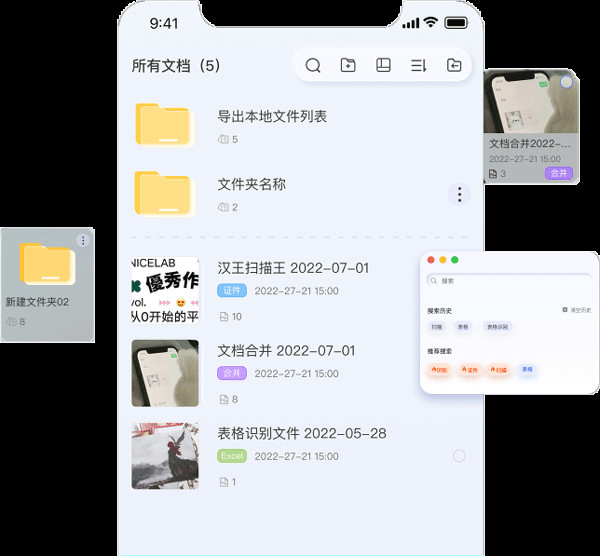Click the 表格识别文件 2022-05-28 title
The width and height of the screenshot is (600, 556).
[x=302, y=433]
